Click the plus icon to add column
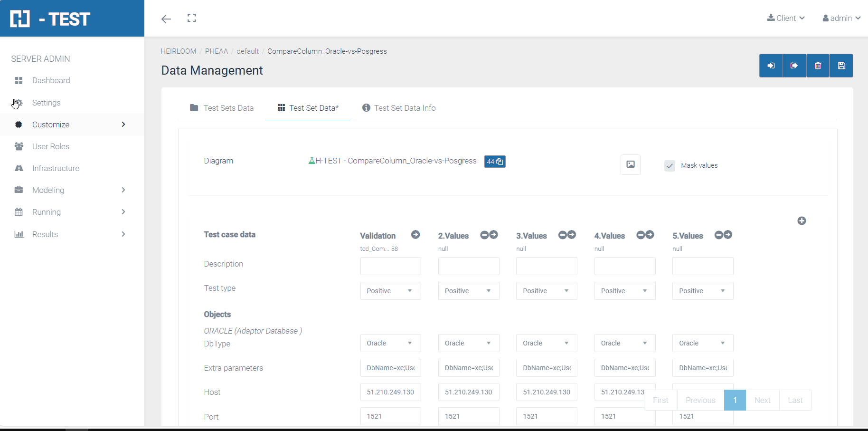 tap(802, 220)
